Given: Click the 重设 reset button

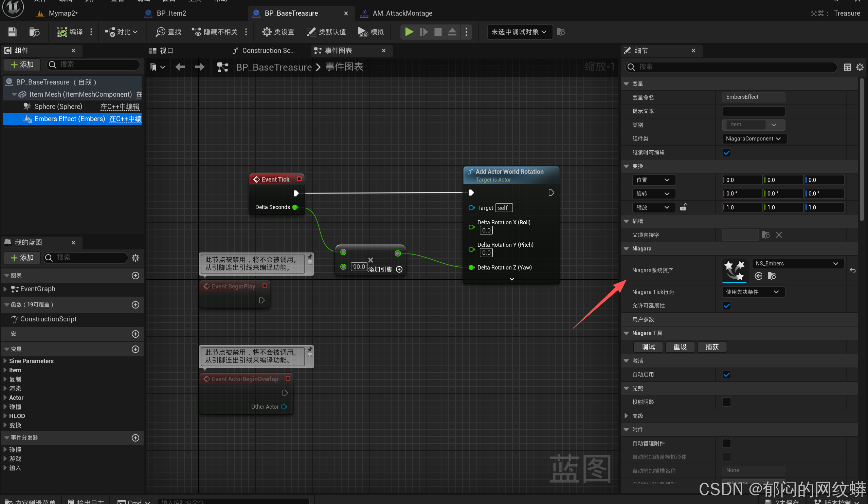Looking at the screenshot, I should click(x=680, y=347).
